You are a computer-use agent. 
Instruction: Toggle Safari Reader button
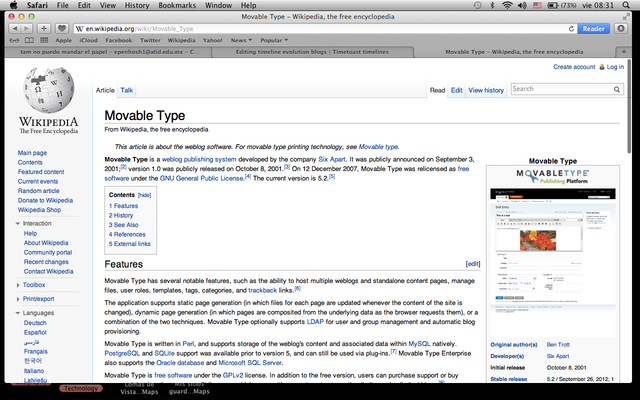593,29
